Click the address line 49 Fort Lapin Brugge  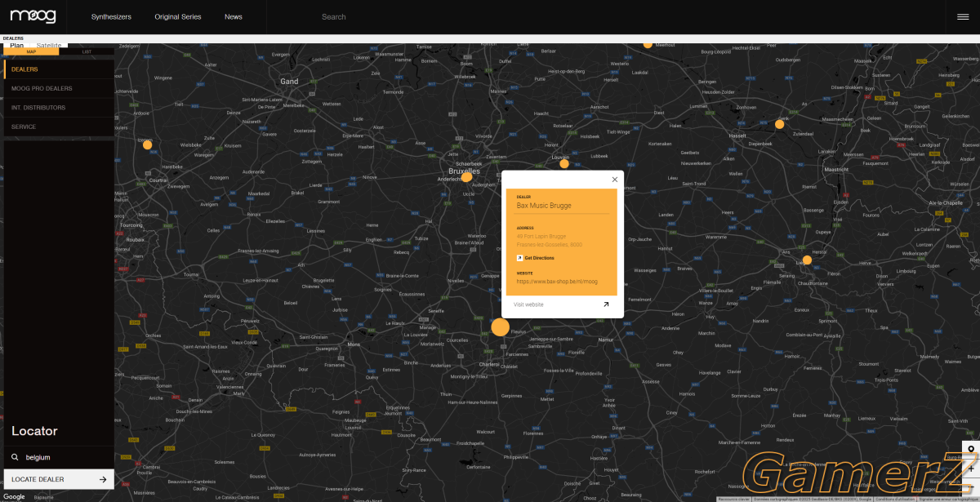541,237
